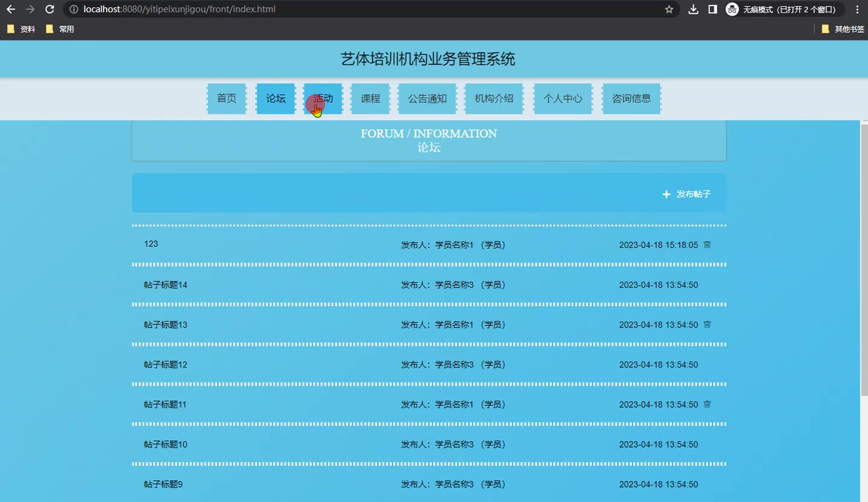Go back using the browser back arrow

click(x=11, y=10)
